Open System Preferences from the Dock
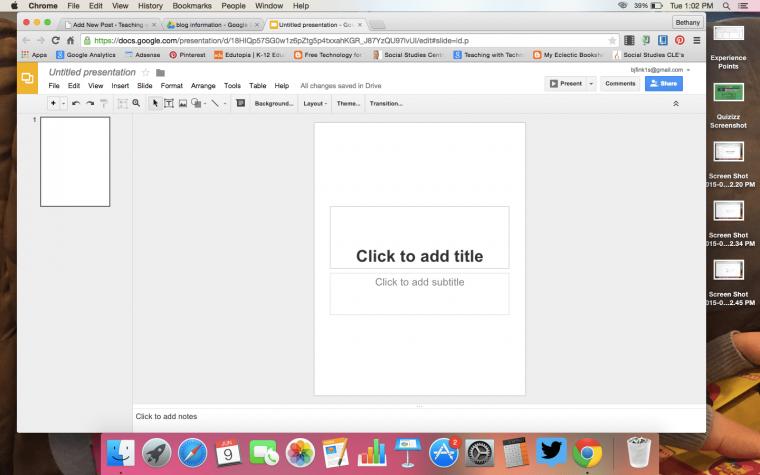The width and height of the screenshot is (760, 475). 479,453
